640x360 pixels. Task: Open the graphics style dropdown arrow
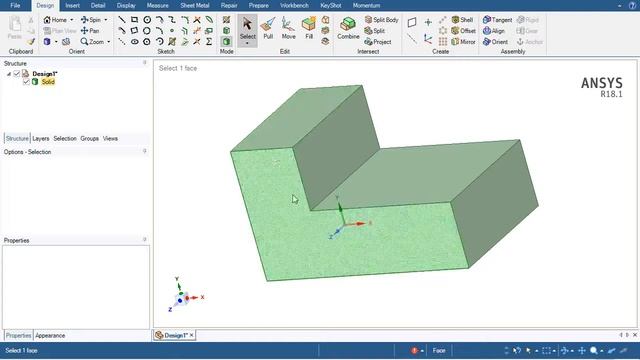coord(56,42)
